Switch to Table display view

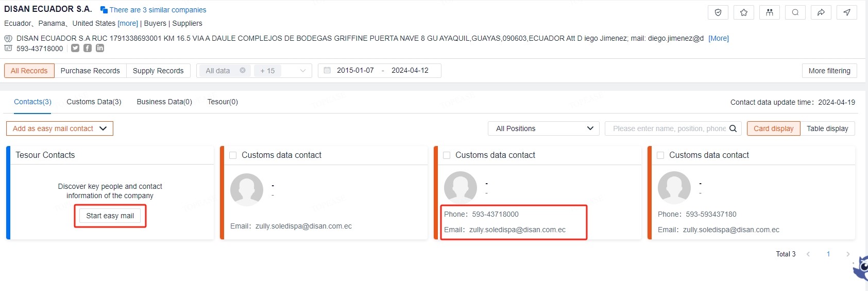click(x=827, y=128)
